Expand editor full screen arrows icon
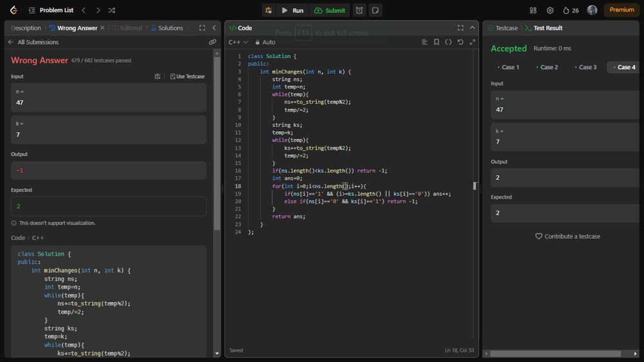 (x=472, y=42)
